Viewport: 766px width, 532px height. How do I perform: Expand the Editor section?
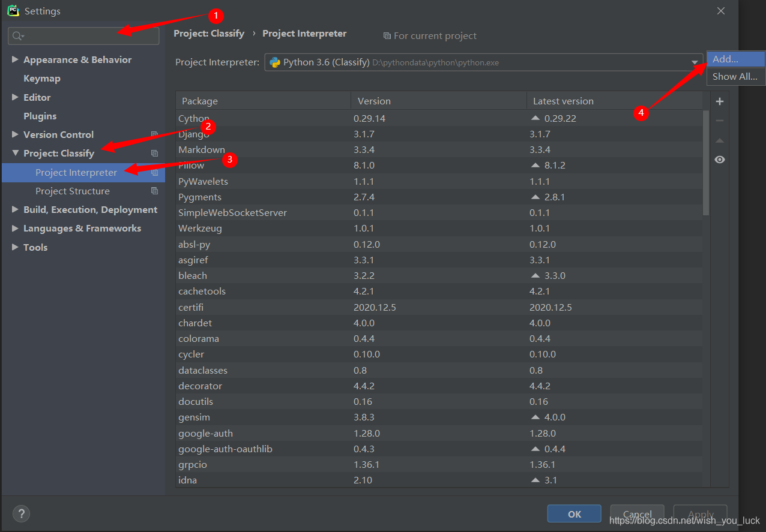click(15, 97)
